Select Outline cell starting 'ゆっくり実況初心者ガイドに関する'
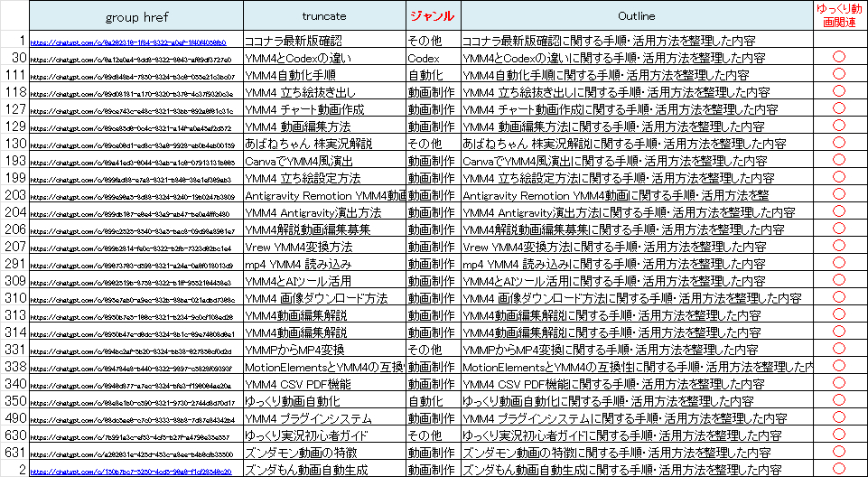This screenshot has height=477, width=868. [637, 435]
